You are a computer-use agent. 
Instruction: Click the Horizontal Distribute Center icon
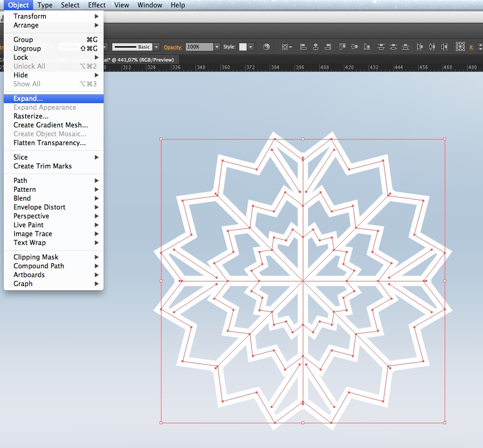point(432,47)
